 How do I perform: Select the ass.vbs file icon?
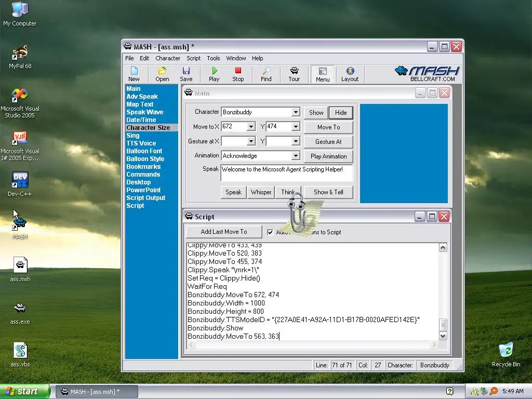20,355
